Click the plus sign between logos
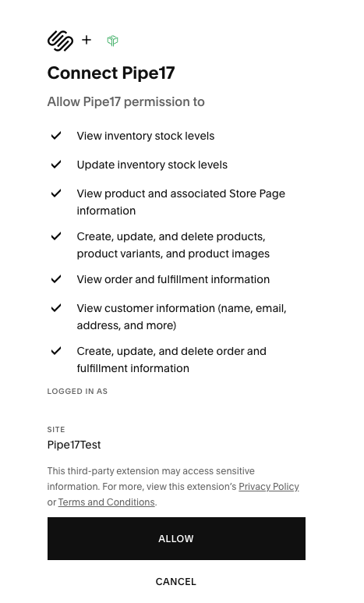Viewport: 364px width, 603px height. click(87, 40)
